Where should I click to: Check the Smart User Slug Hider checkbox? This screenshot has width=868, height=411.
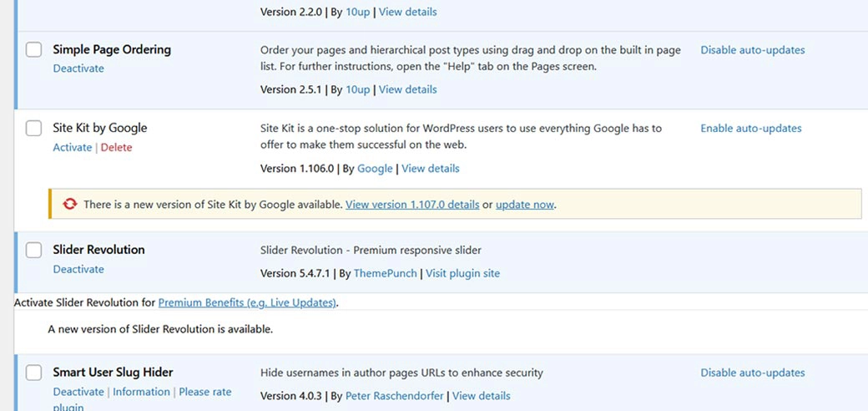pos(33,373)
